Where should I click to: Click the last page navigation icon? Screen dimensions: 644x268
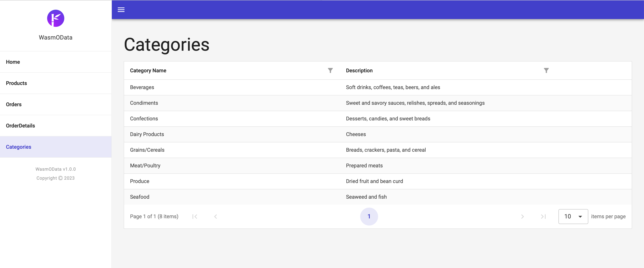tap(543, 216)
